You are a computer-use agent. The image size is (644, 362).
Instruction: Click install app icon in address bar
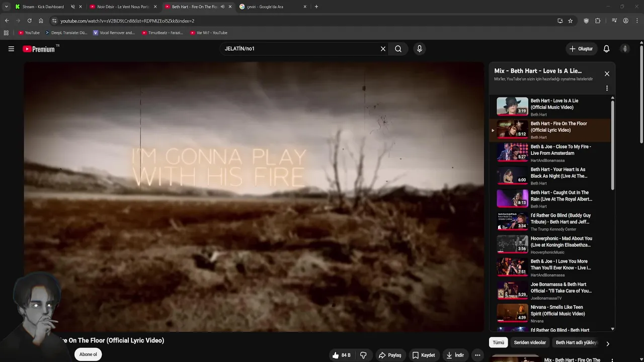(560, 21)
